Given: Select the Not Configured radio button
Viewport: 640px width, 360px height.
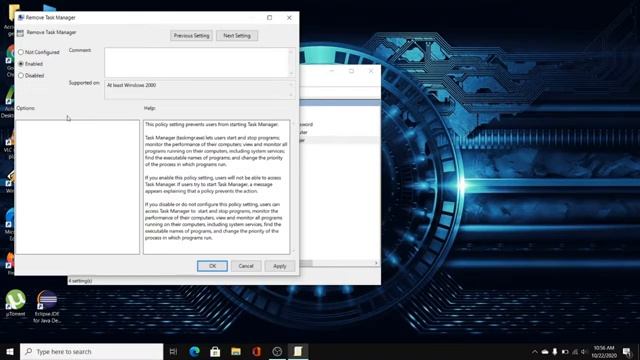Looking at the screenshot, I should 21,52.
